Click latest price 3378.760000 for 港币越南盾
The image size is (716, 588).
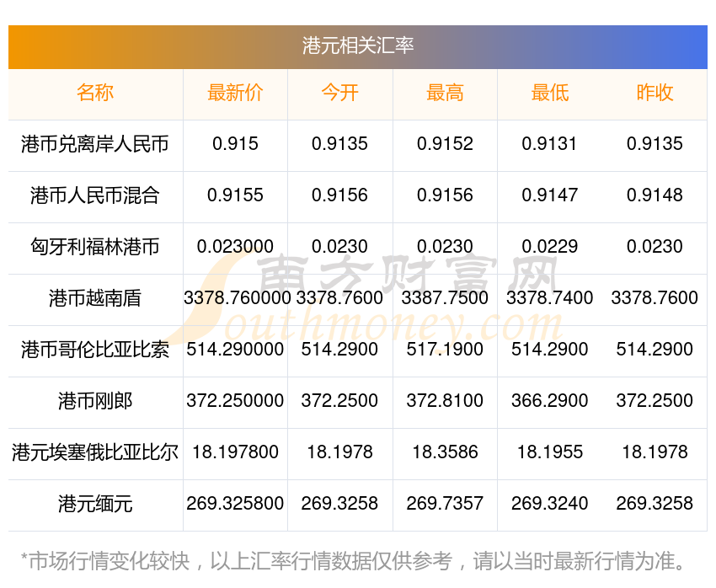point(237,298)
